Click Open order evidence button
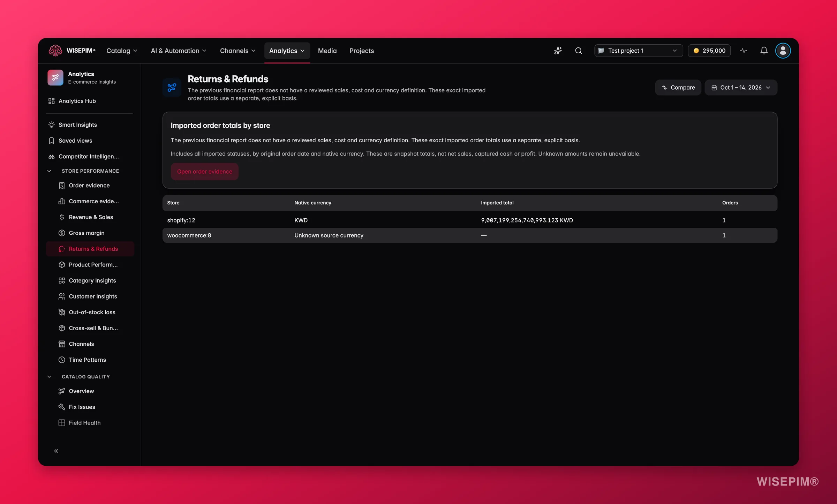 point(204,172)
